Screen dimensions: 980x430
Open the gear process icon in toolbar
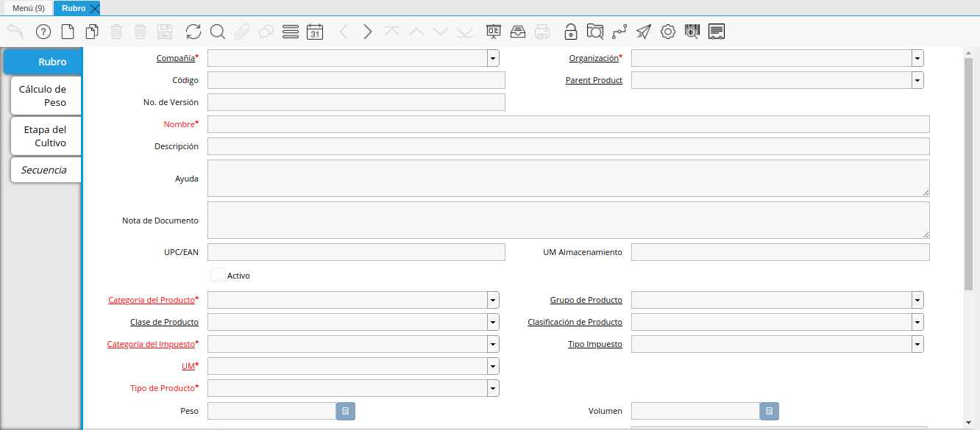point(668,32)
